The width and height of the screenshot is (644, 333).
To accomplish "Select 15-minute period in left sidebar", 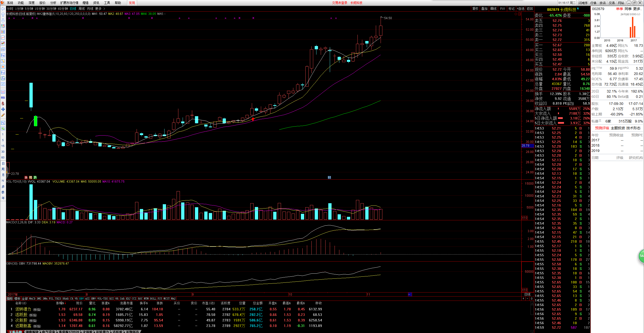I will pyautogui.click(x=3, y=146).
